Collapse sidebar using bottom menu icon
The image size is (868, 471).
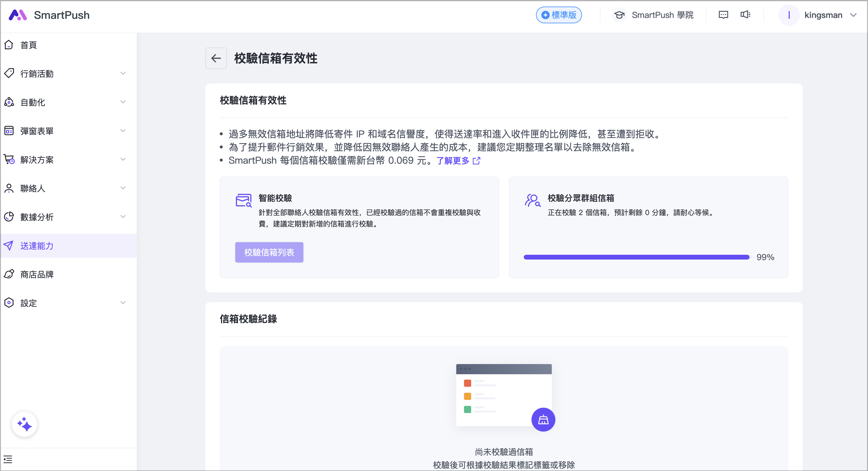8,459
